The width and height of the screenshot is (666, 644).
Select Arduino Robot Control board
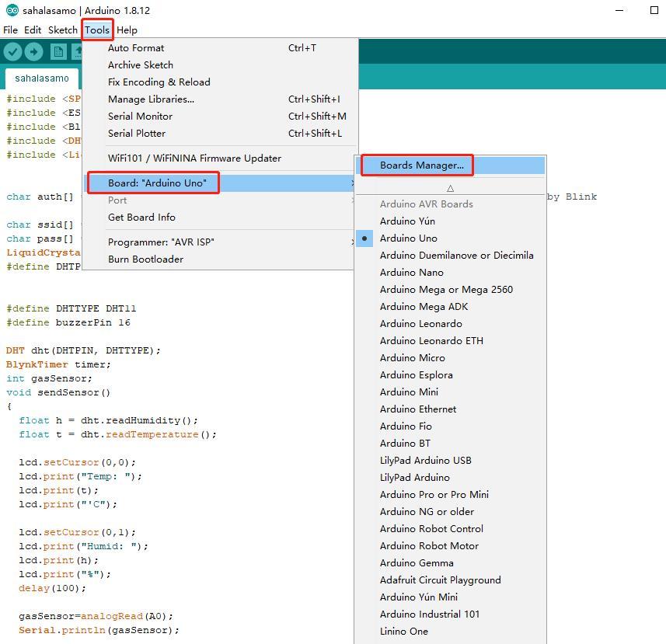(450, 528)
